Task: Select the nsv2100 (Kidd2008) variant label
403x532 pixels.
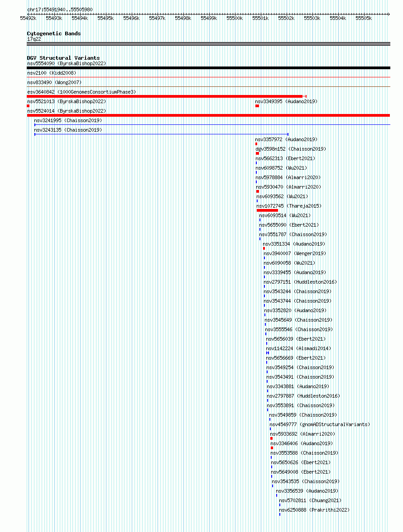Action: [52, 73]
